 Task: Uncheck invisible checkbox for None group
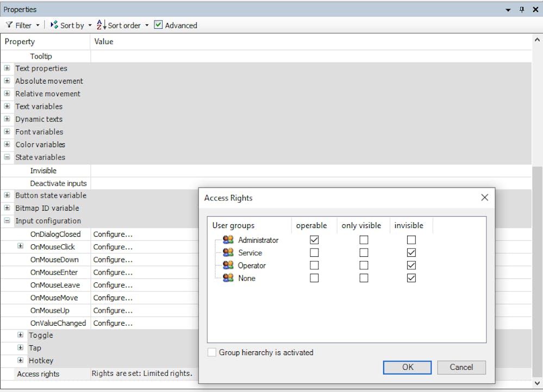[411, 278]
